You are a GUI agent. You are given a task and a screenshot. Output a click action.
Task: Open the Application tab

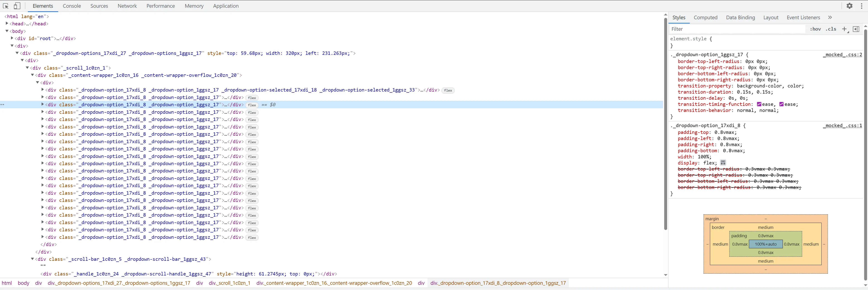(x=226, y=6)
